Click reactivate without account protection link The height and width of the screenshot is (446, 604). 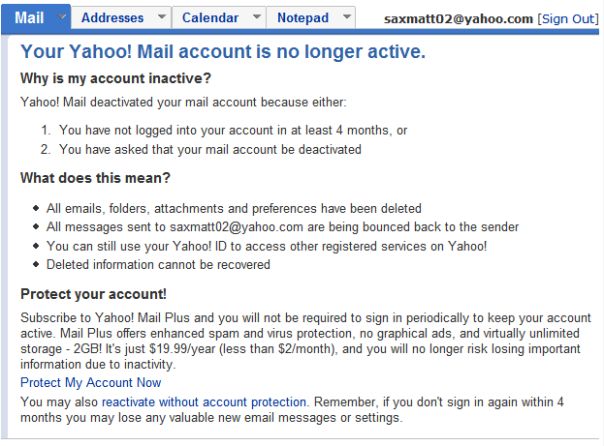[x=204, y=402]
